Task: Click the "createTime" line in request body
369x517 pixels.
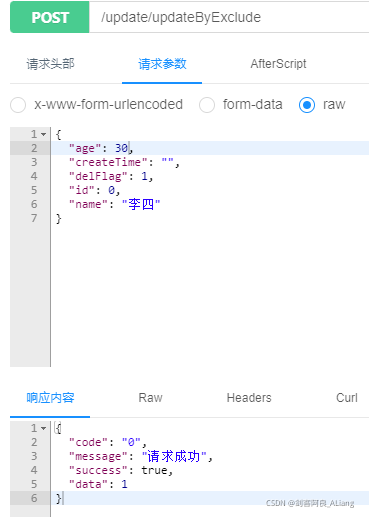Action: [210, 162]
